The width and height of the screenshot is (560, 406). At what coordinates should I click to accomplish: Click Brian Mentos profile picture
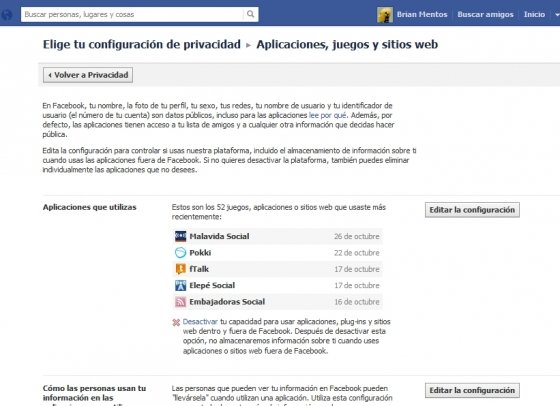point(385,15)
